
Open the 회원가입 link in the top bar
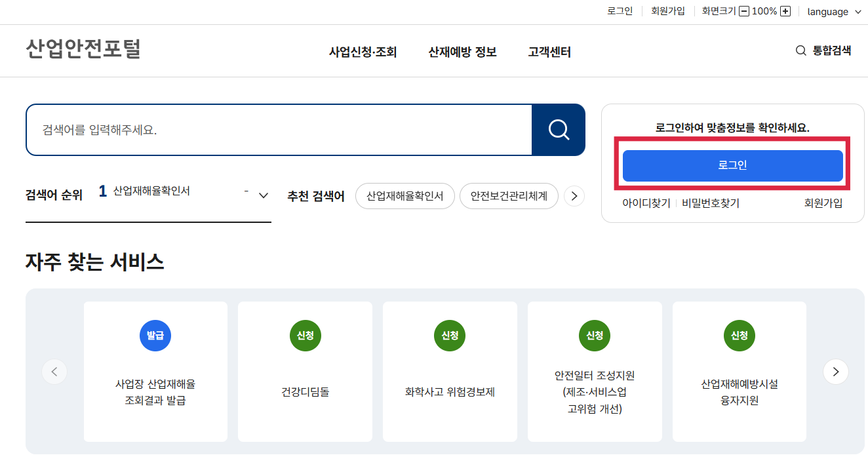coord(667,11)
